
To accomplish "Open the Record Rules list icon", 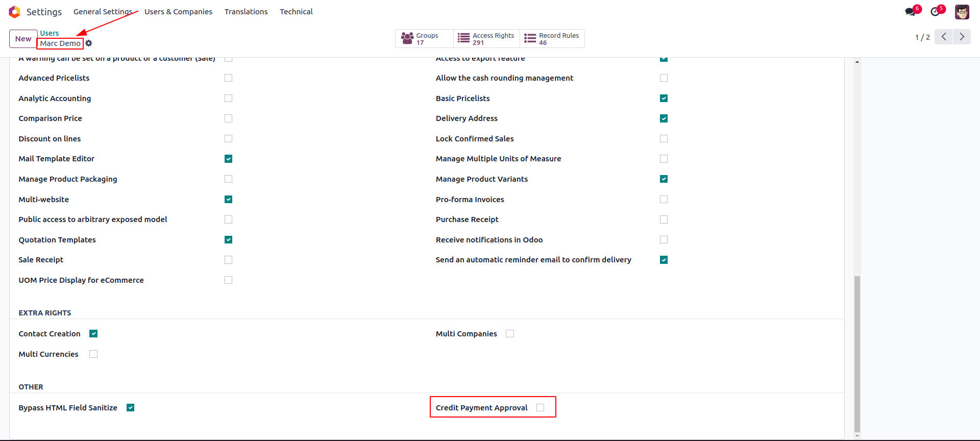I will 530,38.
